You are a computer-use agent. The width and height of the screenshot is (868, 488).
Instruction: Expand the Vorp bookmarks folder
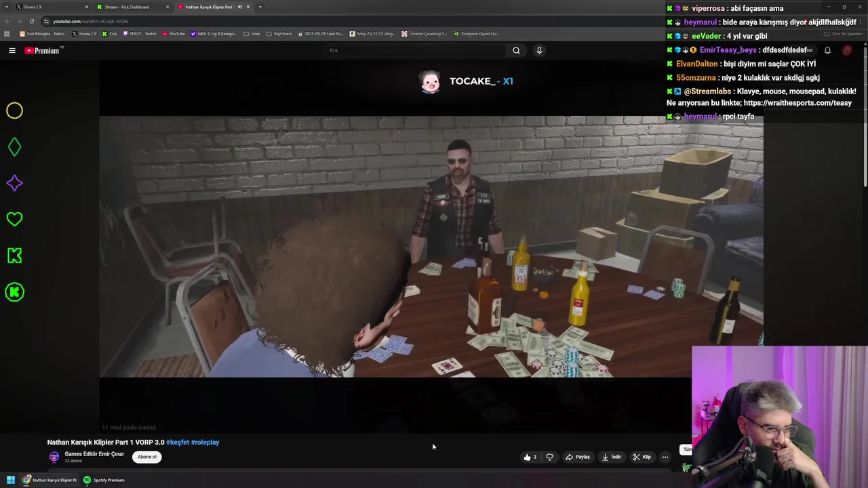tap(252, 33)
